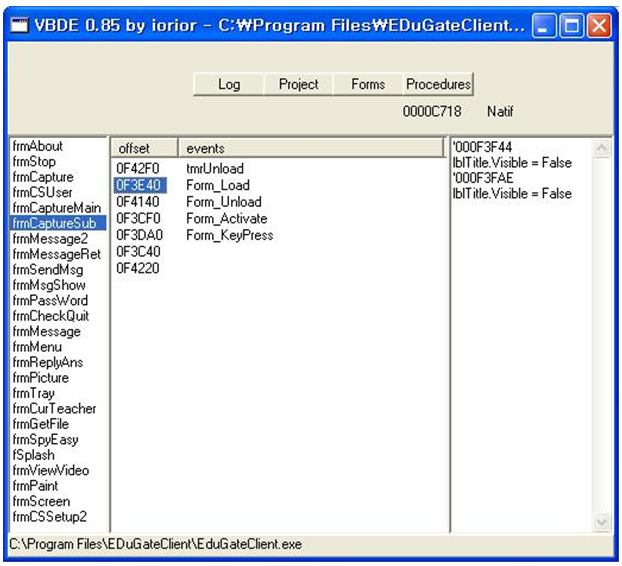The width and height of the screenshot is (622, 566).
Task: Click the Form_Activate event
Action: (227, 219)
